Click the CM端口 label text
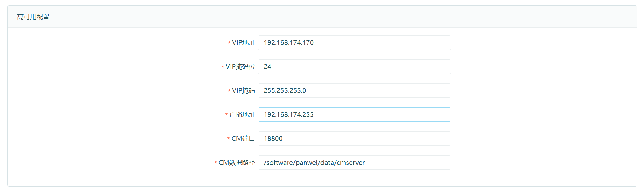Screen dimensions: 644x191 (x=243, y=139)
